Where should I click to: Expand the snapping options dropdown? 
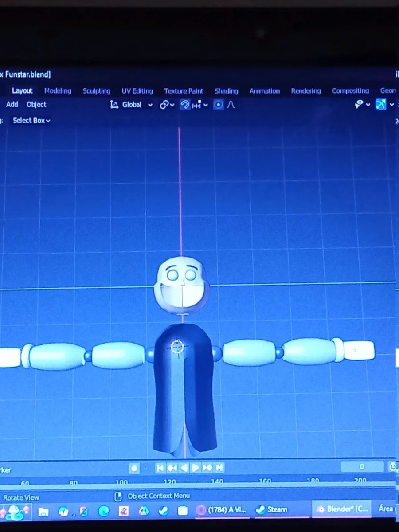200,105
